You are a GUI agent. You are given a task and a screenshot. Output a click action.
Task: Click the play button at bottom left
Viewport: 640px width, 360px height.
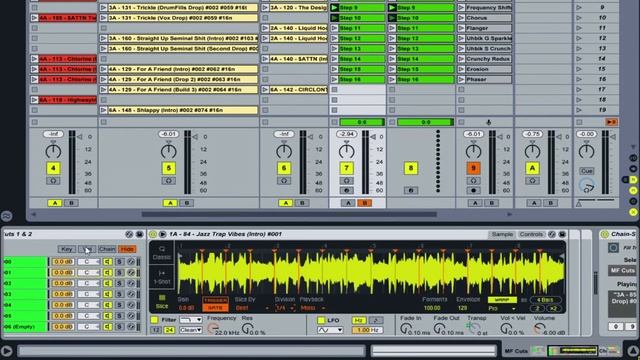(x=6, y=351)
